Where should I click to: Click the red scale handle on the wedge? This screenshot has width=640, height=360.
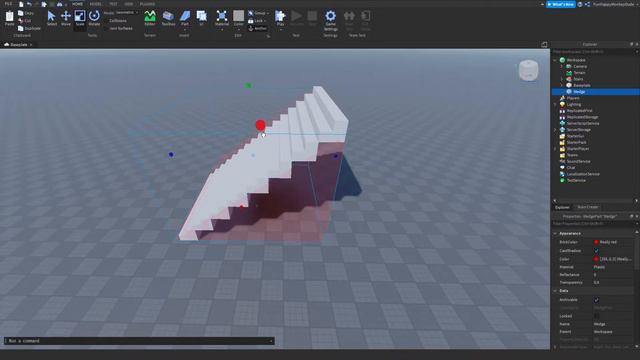point(260,125)
